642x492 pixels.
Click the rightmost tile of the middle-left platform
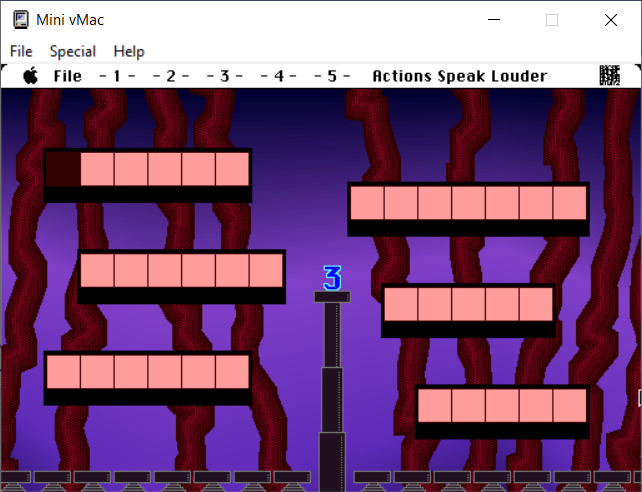[266, 271]
